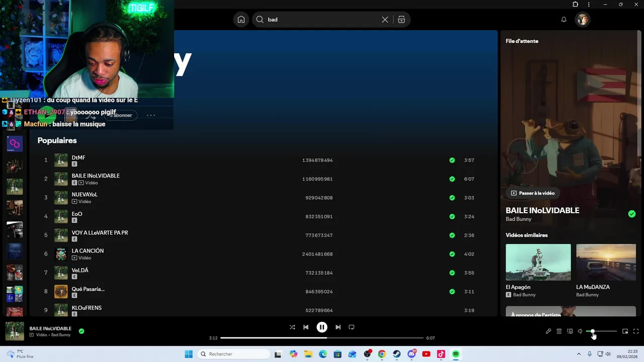Viewport: 644px width, 362px height.
Task: Select the "KLOuFRENS" track row
Action: tap(259, 309)
